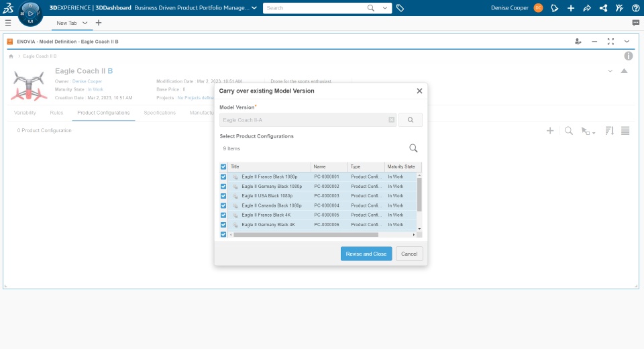Open the chat messages icon
Image resolution: width=644 pixels, height=349 pixels.
(636, 23)
